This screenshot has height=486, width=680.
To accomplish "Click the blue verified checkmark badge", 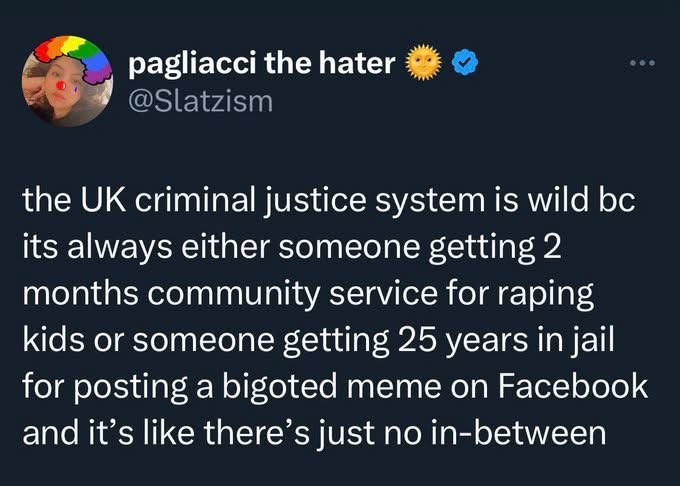I will [465, 63].
